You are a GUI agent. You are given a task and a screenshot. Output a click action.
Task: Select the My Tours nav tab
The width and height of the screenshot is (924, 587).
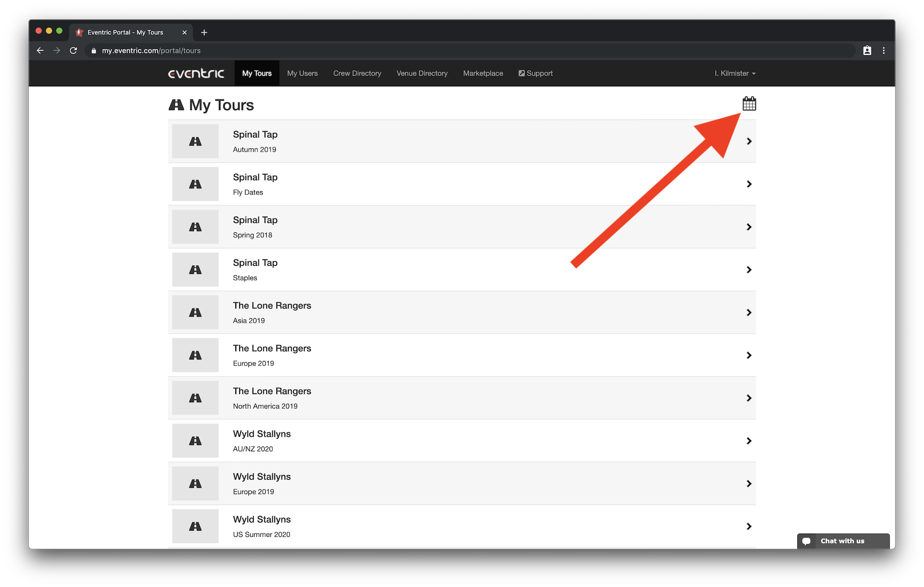(257, 73)
